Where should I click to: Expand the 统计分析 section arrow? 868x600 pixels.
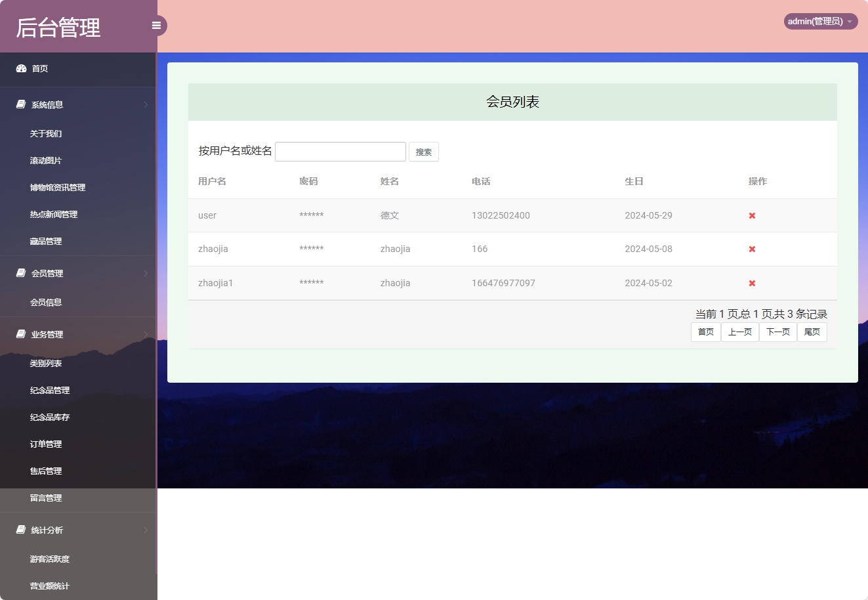pos(146,530)
